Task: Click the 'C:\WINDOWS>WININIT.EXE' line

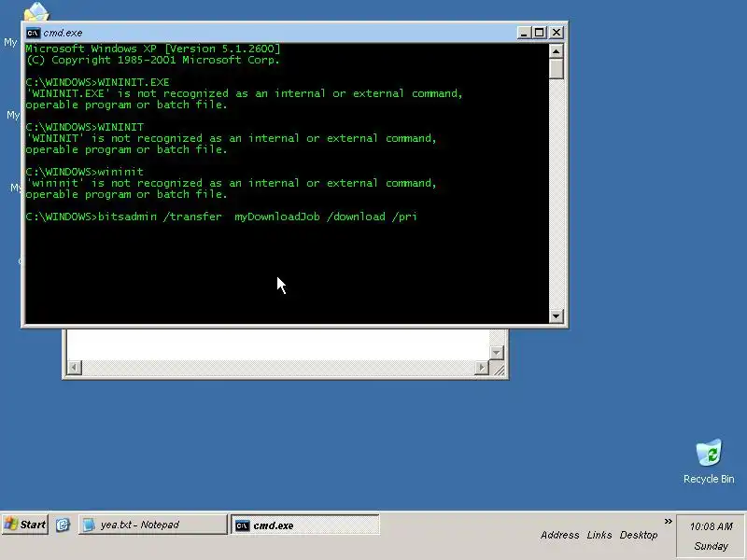Action: pyautogui.click(x=97, y=82)
